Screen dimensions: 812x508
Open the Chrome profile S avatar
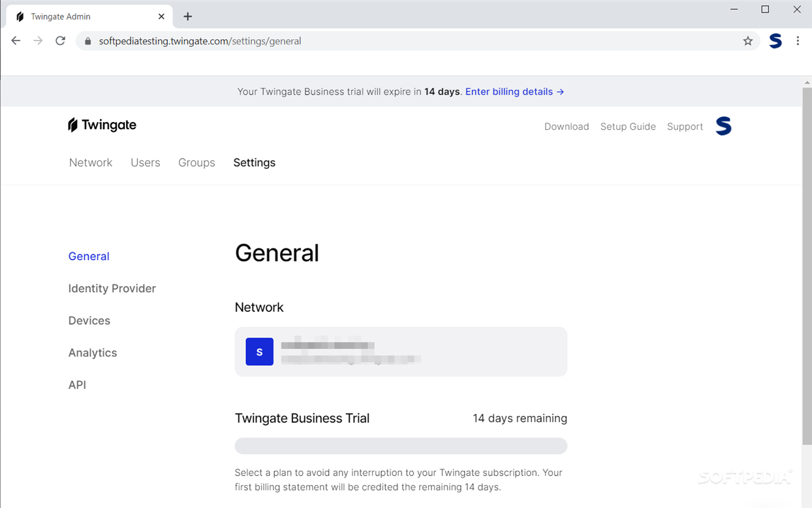pyautogui.click(x=775, y=41)
